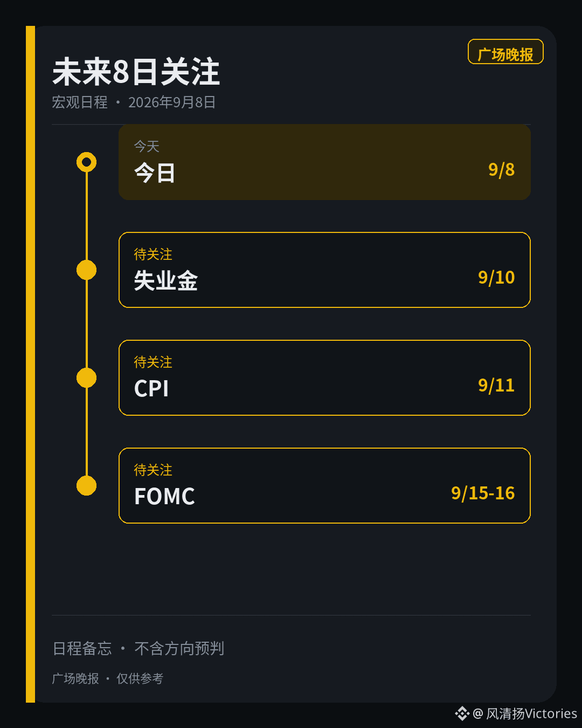Select the hollow timeline marker for 今日
Screen dimensions: 582x728
[86, 162]
